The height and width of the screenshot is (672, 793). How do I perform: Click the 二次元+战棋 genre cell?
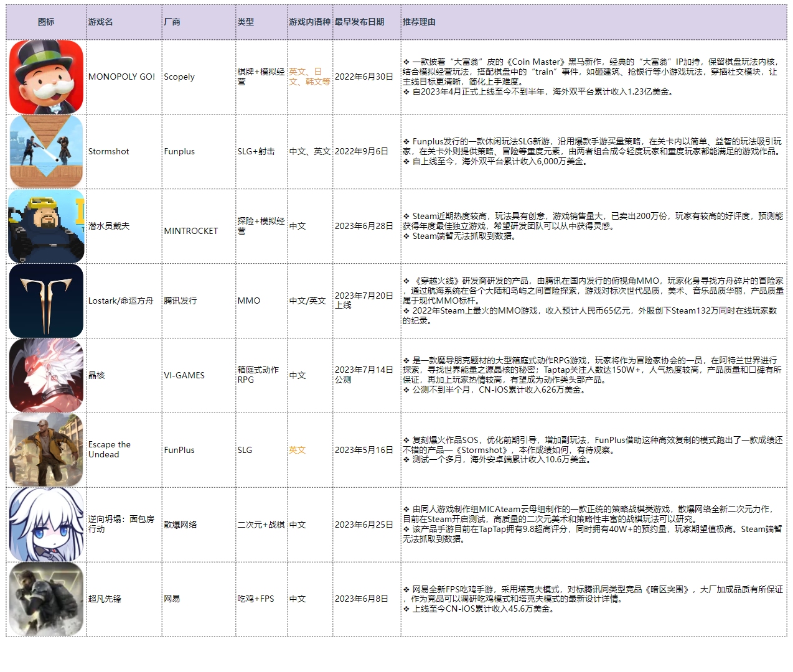pyautogui.click(x=261, y=525)
